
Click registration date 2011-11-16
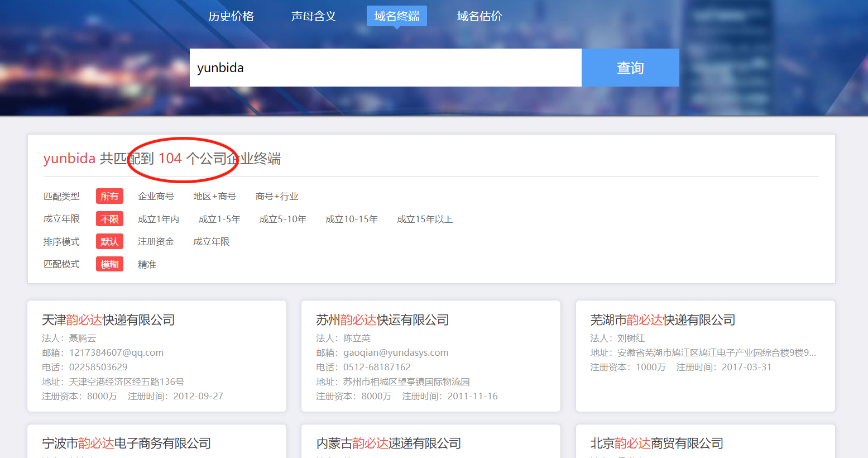pyautogui.click(x=472, y=396)
